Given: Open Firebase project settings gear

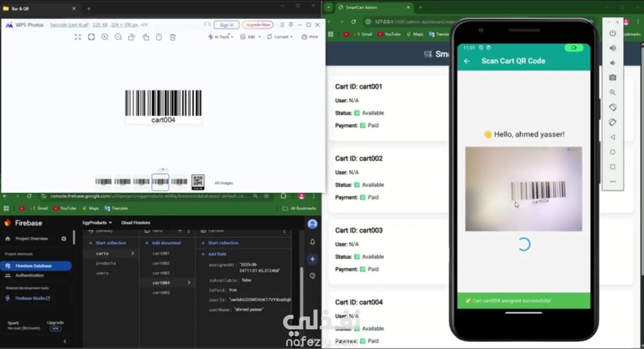Looking at the screenshot, I should (x=64, y=238).
